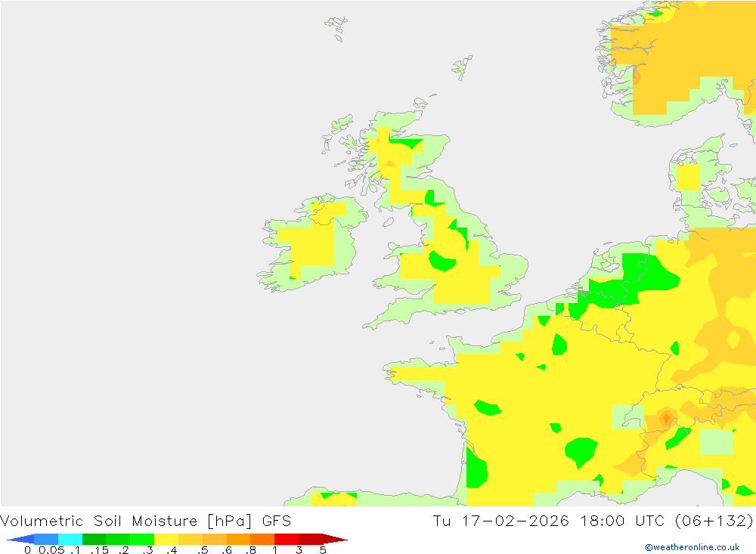
Task: Click the Volumetric Soil Moisture [hPa] GFS title
Action: (146, 522)
